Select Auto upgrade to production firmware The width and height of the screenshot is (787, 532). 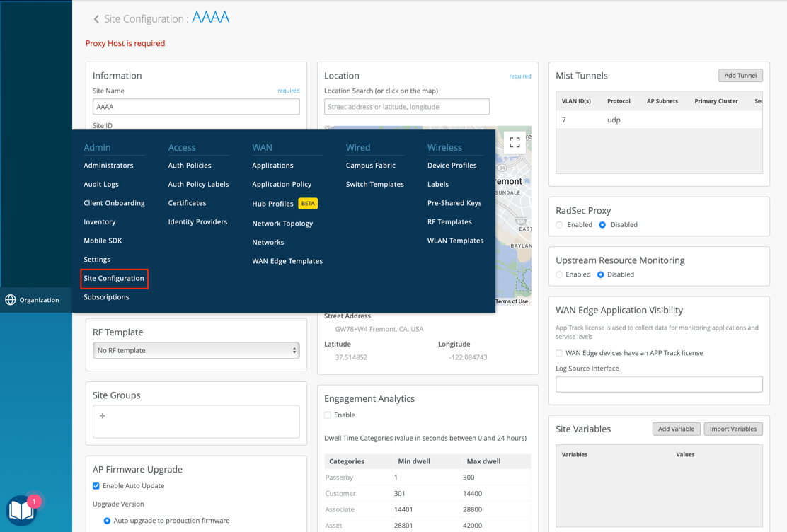tap(107, 521)
